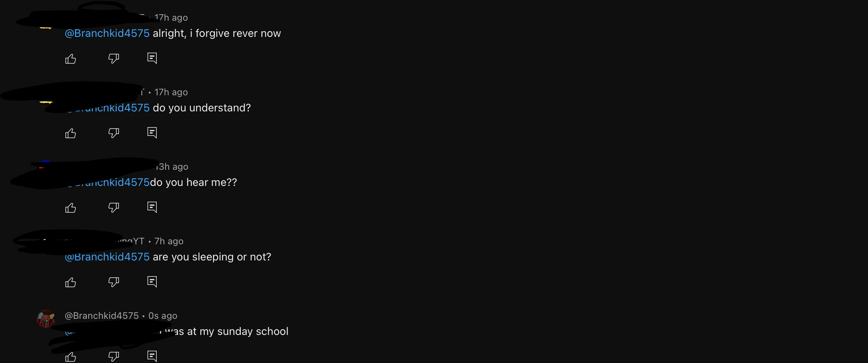The image size is (868, 363).
Task: Like the 'are you sleeping or not?' comment
Action: [x=71, y=282]
